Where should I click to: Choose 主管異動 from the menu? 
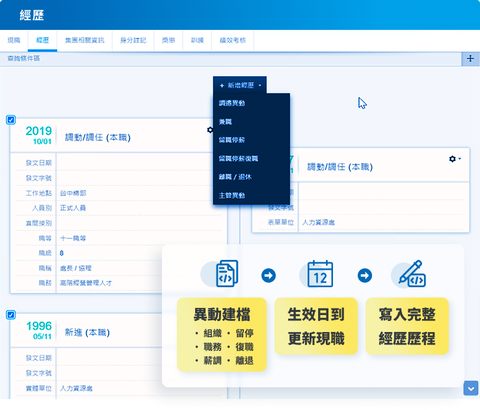[251, 195]
